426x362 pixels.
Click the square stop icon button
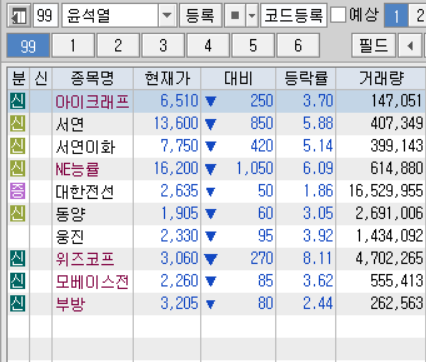pyautogui.click(x=235, y=16)
